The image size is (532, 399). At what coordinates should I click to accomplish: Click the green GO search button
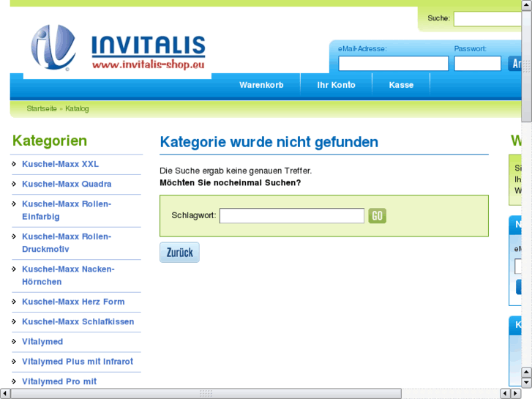click(378, 216)
